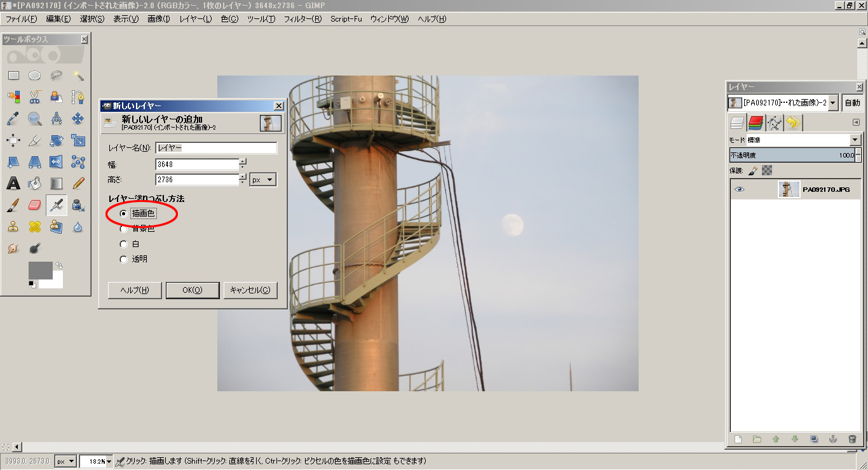The image size is (868, 470).
Task: Select the Free Select lasso tool
Action: (x=57, y=76)
